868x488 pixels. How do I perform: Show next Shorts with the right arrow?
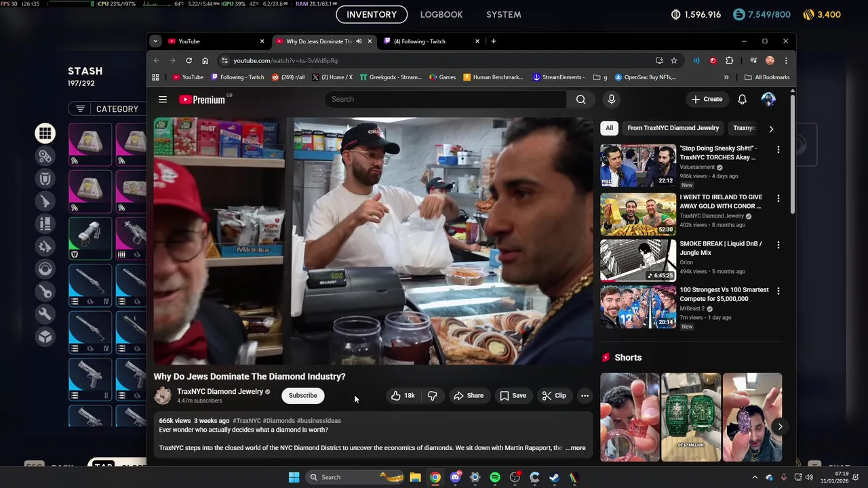[x=780, y=426]
